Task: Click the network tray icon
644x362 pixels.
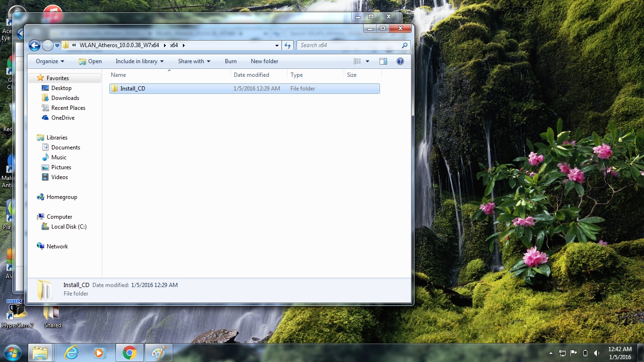Action: point(562,353)
